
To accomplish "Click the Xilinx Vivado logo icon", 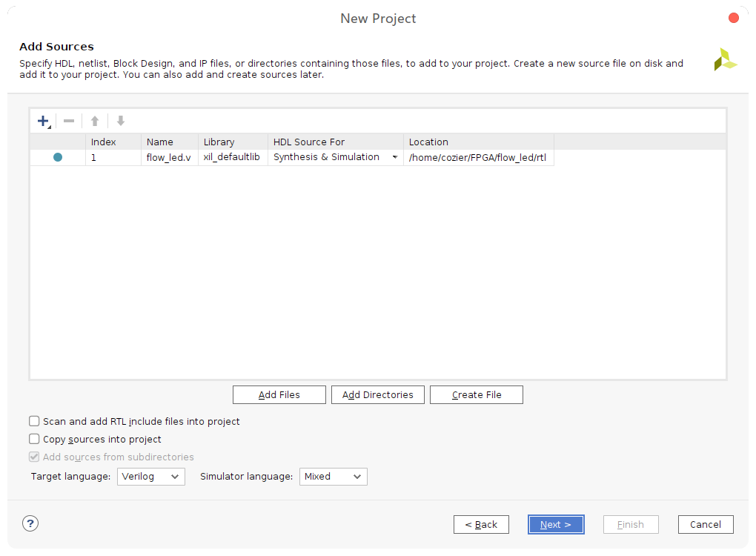I will [725, 60].
